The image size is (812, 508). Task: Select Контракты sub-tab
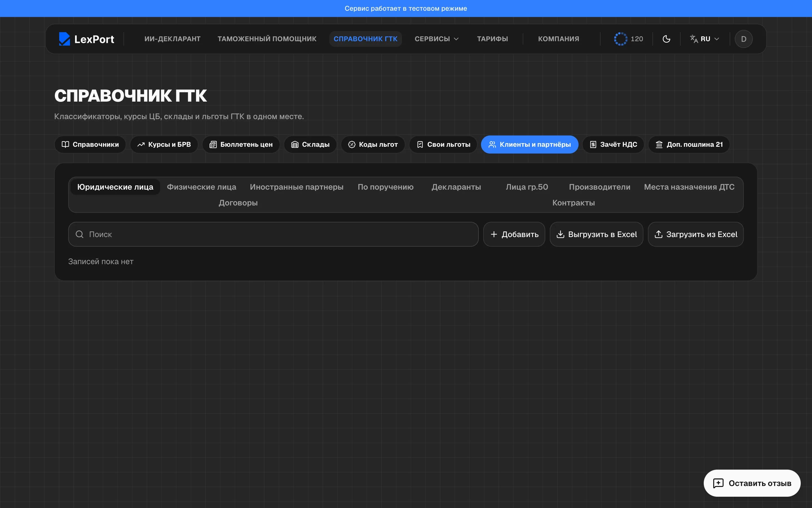[x=573, y=203]
